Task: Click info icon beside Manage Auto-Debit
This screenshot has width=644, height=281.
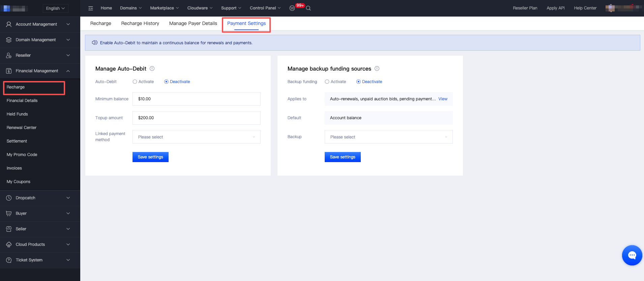Action: (x=152, y=69)
